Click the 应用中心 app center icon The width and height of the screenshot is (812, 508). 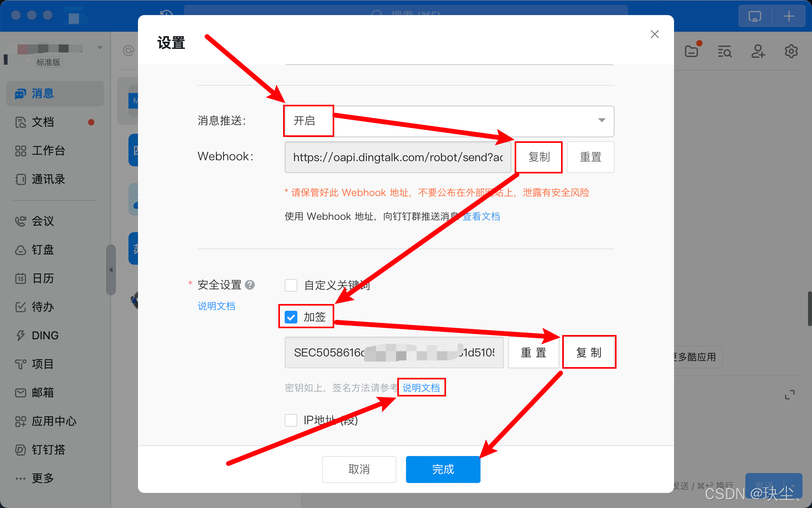pyautogui.click(x=21, y=421)
